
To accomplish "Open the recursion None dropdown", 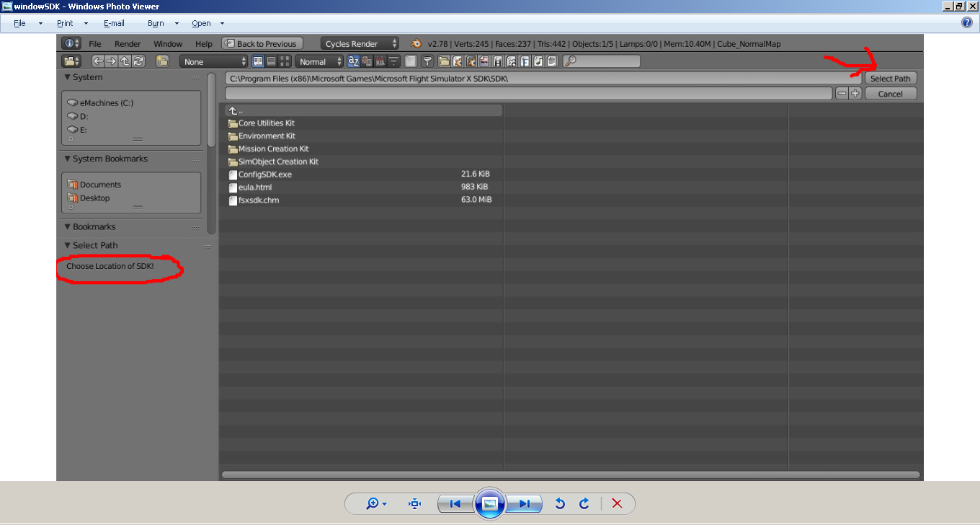I will pos(214,62).
